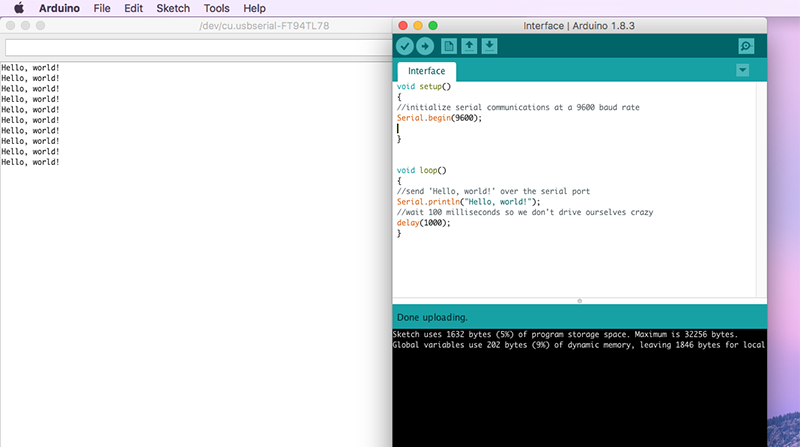Expand the tab options dropdown arrow
This screenshot has width=800, height=447.
[x=742, y=70]
